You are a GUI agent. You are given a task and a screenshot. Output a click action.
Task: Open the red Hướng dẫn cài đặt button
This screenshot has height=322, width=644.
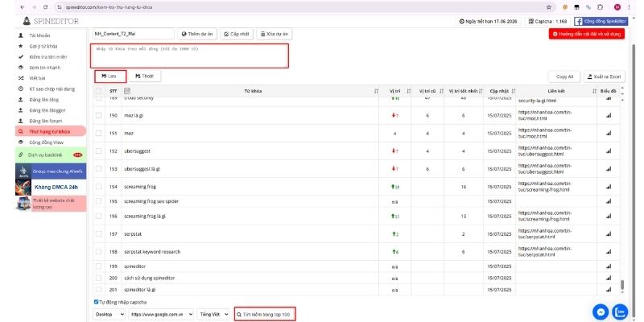(587, 34)
